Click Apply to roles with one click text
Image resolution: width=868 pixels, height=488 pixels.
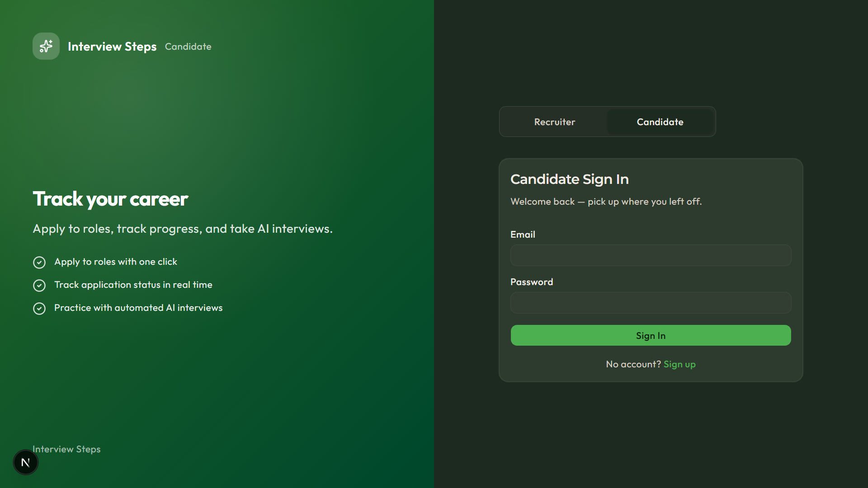116,262
